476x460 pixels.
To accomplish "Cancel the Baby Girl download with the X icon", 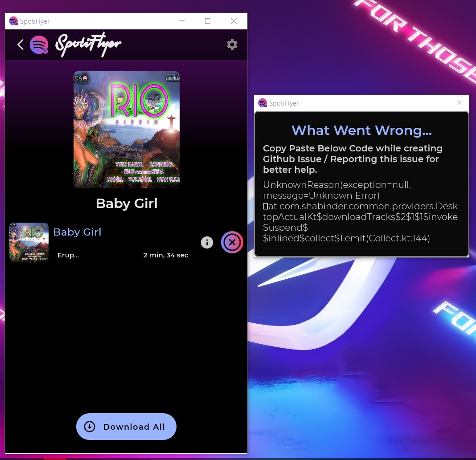I will (232, 242).
